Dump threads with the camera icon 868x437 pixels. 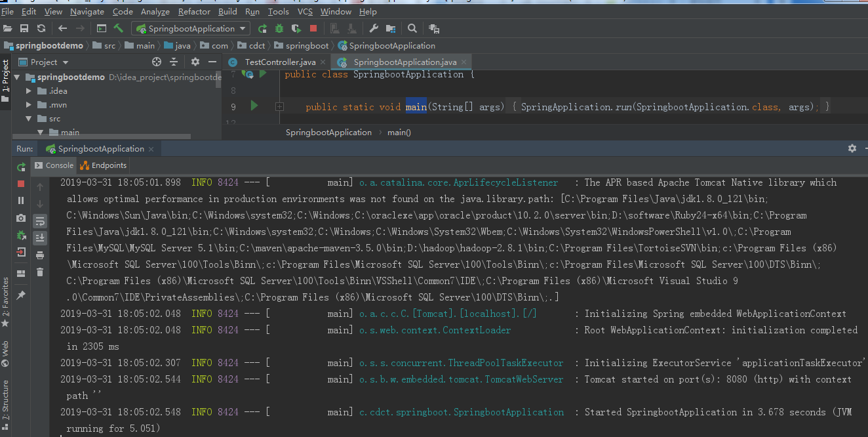coord(21,218)
